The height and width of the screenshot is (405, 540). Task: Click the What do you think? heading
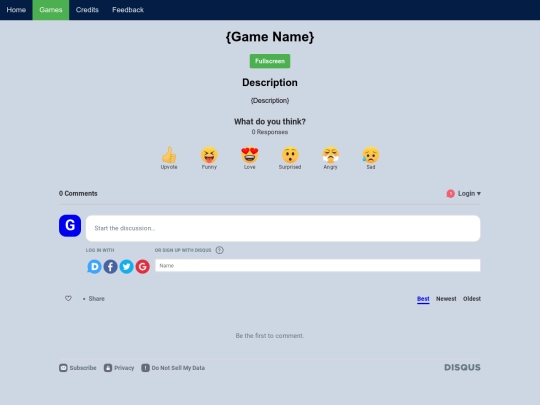(x=270, y=122)
